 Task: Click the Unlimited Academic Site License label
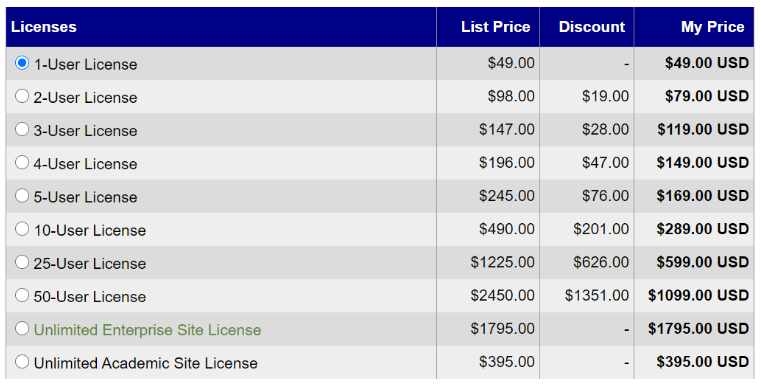tap(145, 363)
